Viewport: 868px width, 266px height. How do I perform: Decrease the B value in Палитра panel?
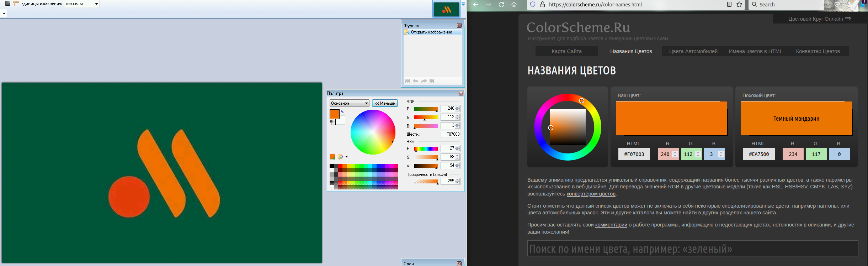point(458,127)
